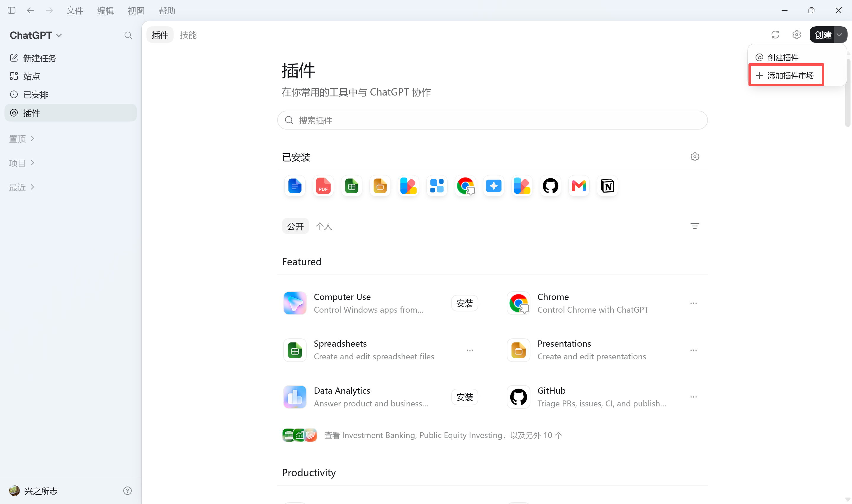Open more options for Presentations plugin
852x504 pixels.
(693, 350)
